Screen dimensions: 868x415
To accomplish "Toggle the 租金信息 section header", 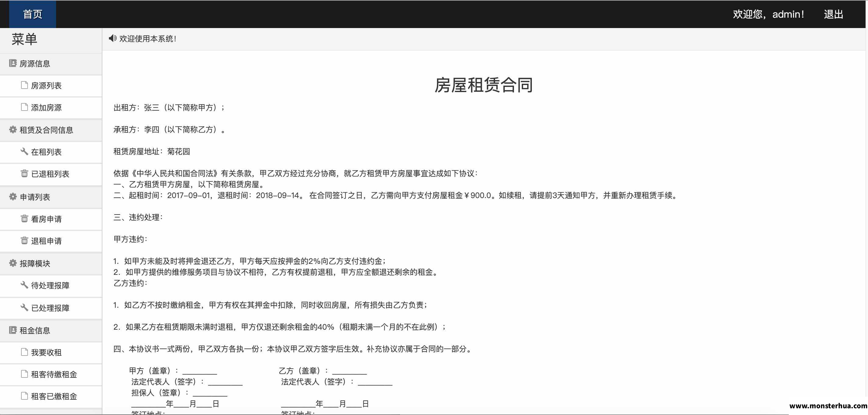I will pyautogui.click(x=51, y=331).
